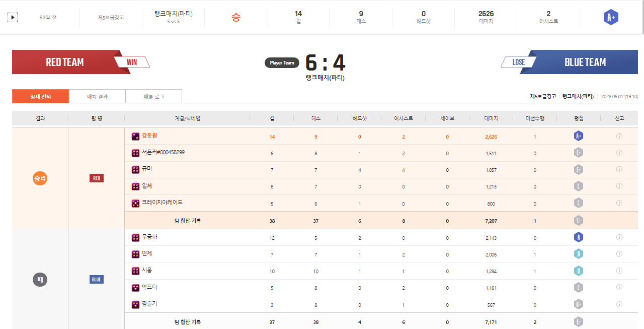Select the 상세 전적 tab

coord(40,96)
